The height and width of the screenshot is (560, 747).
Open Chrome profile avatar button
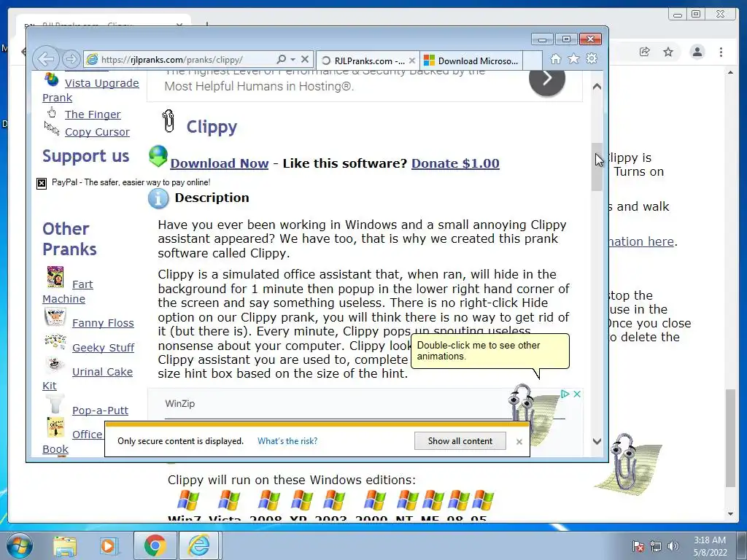[697, 52]
